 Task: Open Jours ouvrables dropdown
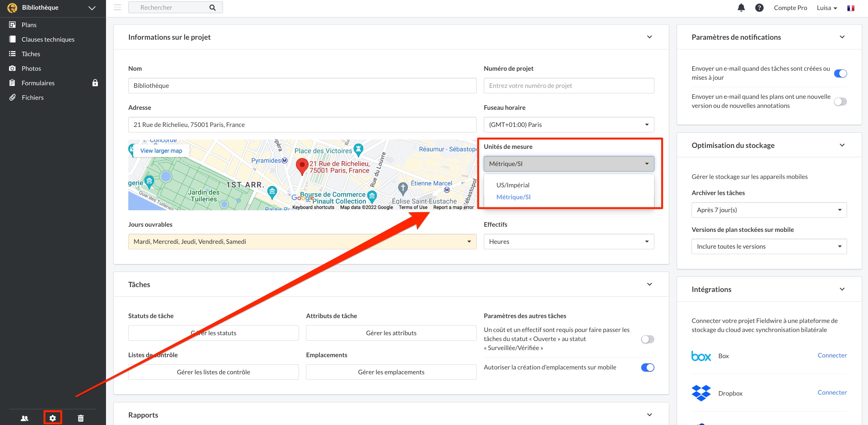pos(302,242)
